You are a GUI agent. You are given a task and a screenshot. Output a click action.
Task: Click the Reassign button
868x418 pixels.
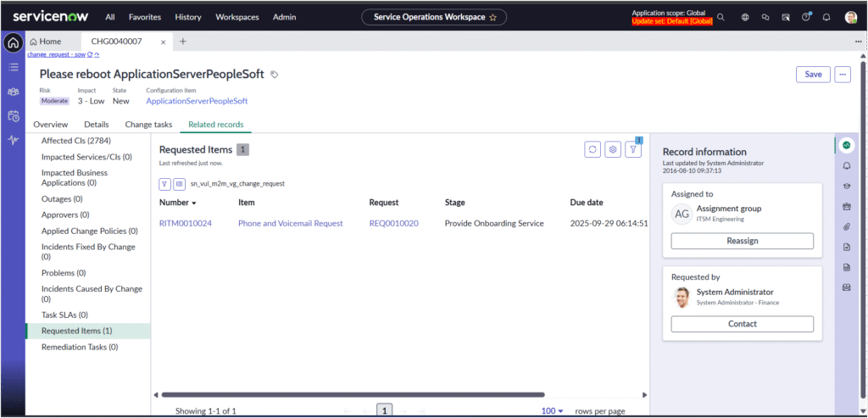742,241
